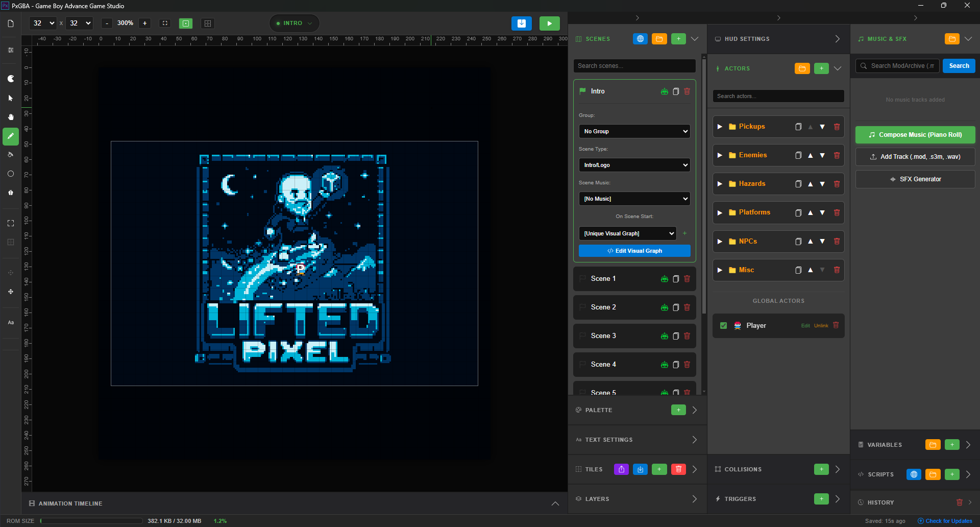Click the minus zoom out button
The height and width of the screenshot is (527, 980).
[107, 23]
